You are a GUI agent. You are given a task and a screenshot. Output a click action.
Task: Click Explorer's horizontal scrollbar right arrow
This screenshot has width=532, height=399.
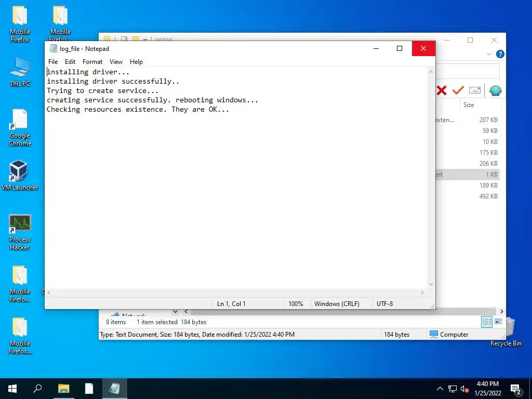(501, 312)
